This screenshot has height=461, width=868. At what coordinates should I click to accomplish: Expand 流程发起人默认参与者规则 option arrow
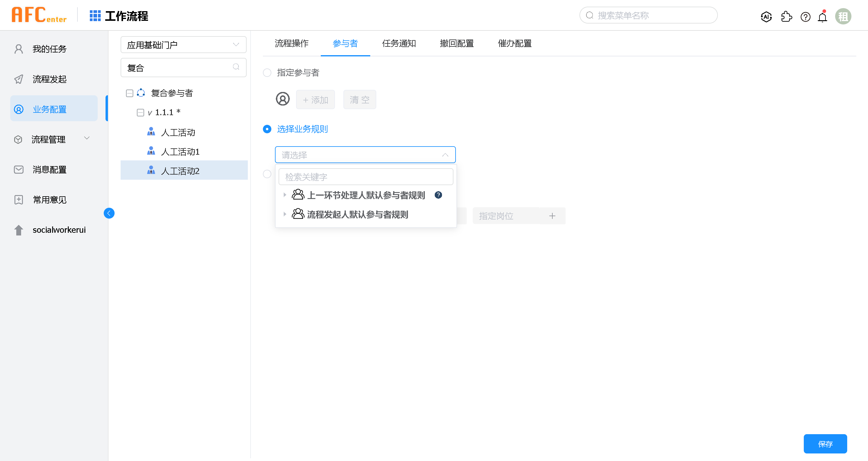click(285, 214)
